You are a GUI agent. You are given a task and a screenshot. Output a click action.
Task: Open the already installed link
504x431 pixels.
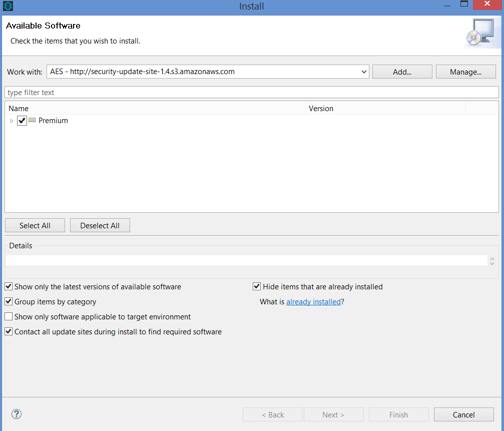313,302
